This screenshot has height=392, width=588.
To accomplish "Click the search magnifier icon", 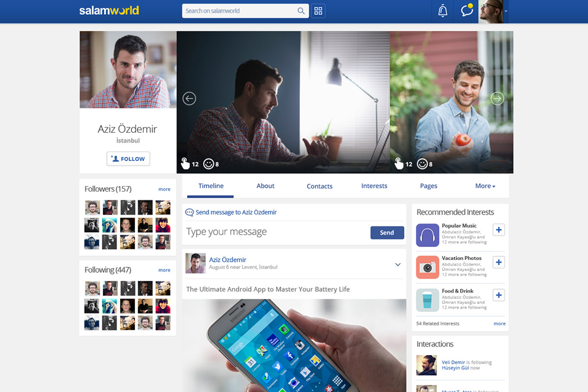I will point(301,11).
